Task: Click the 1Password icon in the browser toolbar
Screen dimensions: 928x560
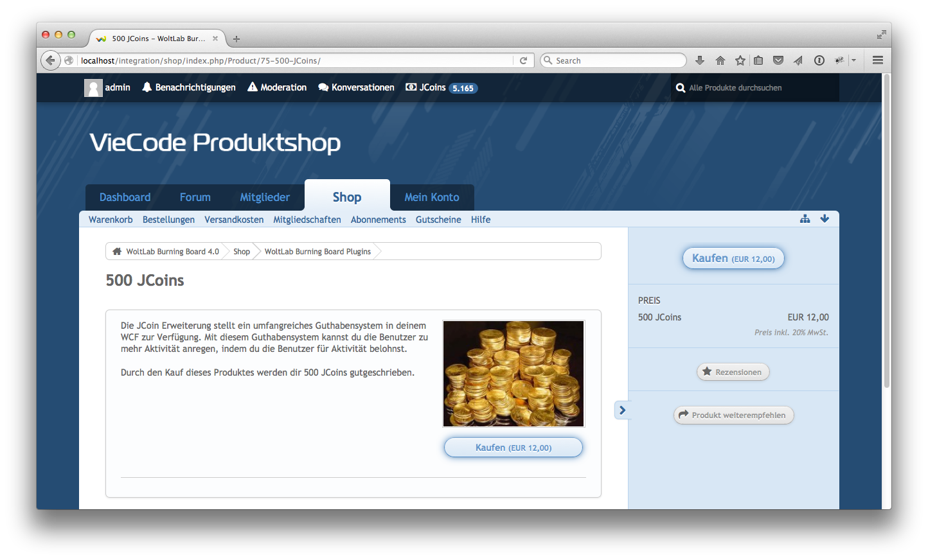Action: [x=819, y=60]
